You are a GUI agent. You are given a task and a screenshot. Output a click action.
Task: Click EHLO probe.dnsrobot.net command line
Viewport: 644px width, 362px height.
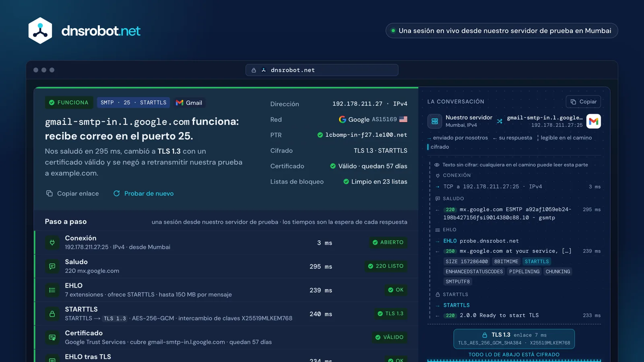click(x=481, y=241)
